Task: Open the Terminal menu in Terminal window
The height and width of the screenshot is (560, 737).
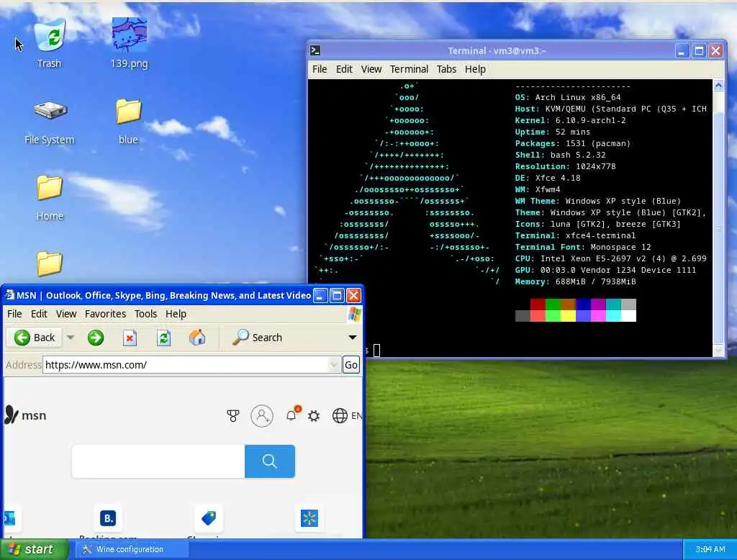Action: (409, 69)
